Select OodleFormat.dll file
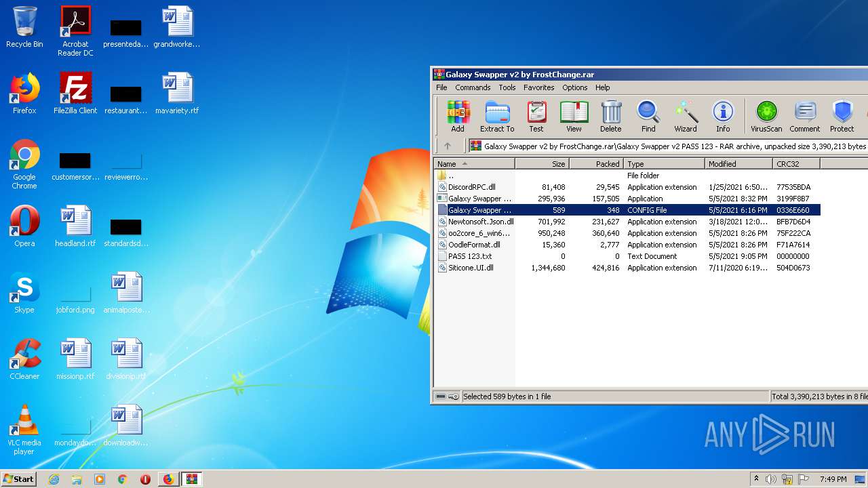The height and width of the screenshot is (488, 868). pos(627,245)
